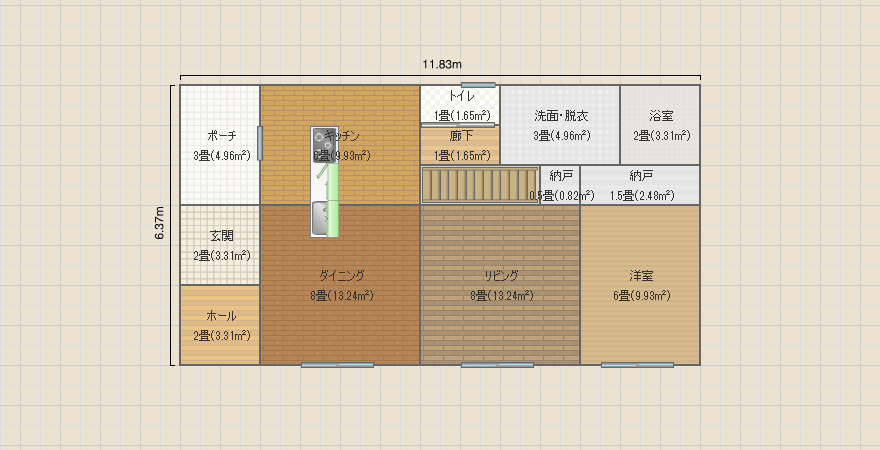Select the ホール room label
Screen dimensions: 880x450
click(222, 316)
